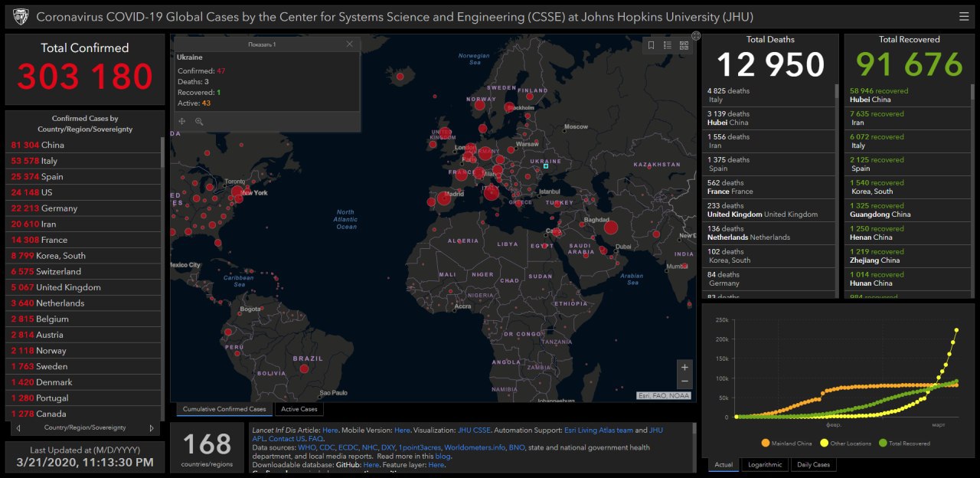Open the blog link
The width and height of the screenshot is (980, 478).
pos(443,456)
